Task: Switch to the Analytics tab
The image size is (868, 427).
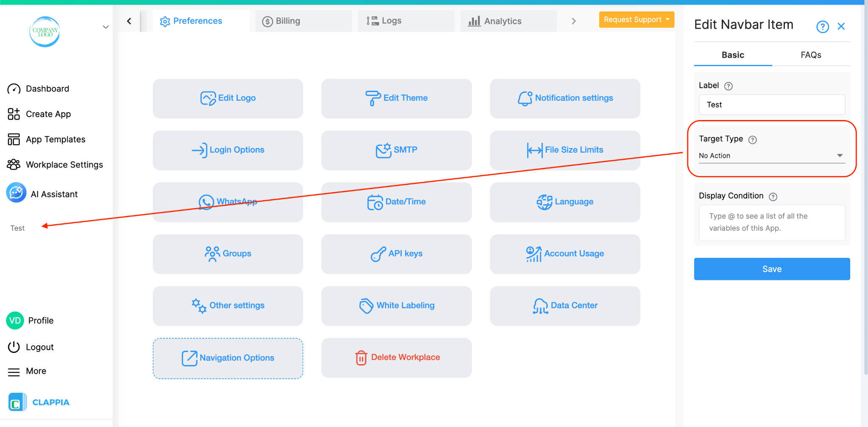Action: [509, 21]
